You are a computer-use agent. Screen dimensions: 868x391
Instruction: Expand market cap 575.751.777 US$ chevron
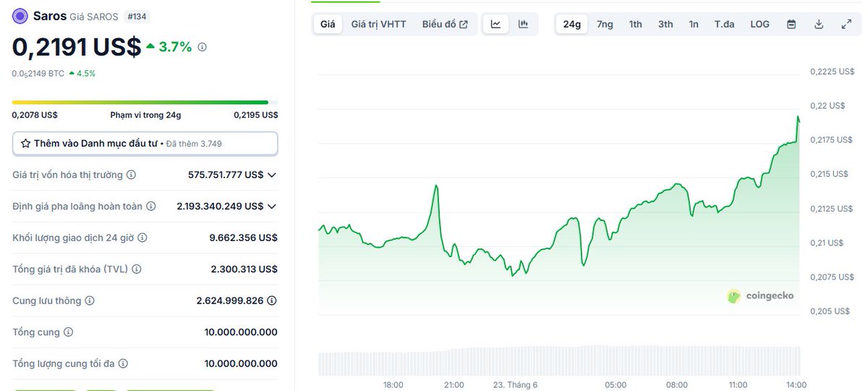[x=272, y=175]
